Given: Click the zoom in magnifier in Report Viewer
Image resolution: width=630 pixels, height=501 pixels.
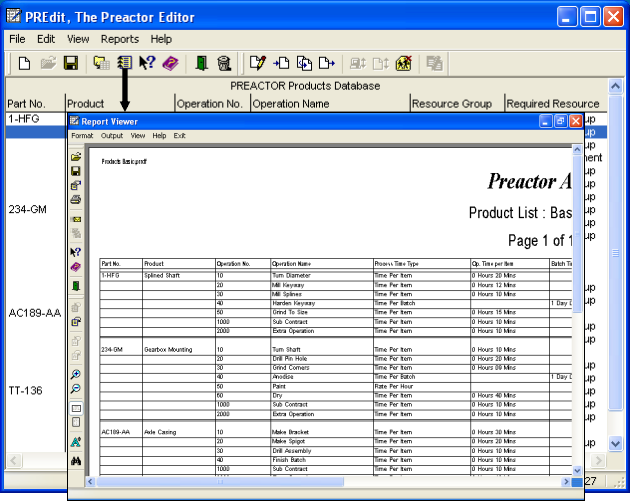Looking at the screenshot, I should [76, 374].
